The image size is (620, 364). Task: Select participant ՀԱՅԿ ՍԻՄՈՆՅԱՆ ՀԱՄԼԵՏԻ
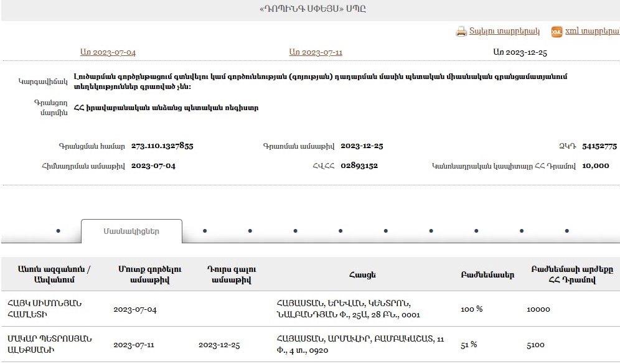click(45, 309)
